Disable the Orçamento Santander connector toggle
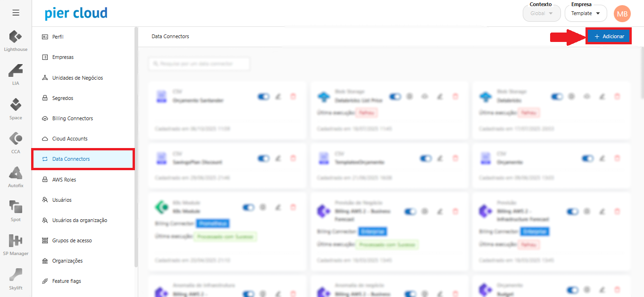 [263, 97]
